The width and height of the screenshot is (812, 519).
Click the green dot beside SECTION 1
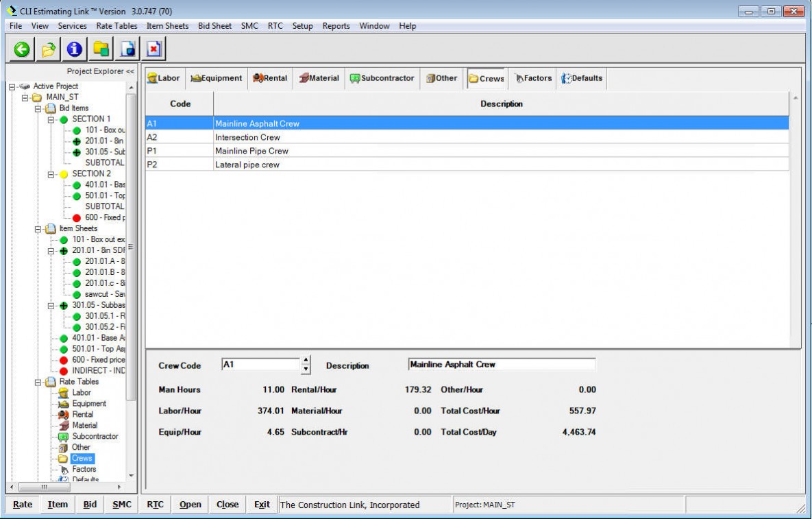click(x=64, y=120)
